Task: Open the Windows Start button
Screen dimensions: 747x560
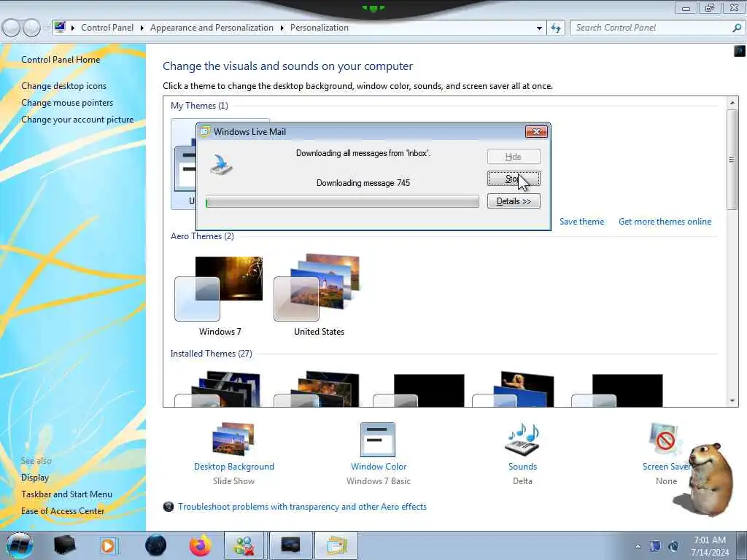Action: click(x=19, y=545)
